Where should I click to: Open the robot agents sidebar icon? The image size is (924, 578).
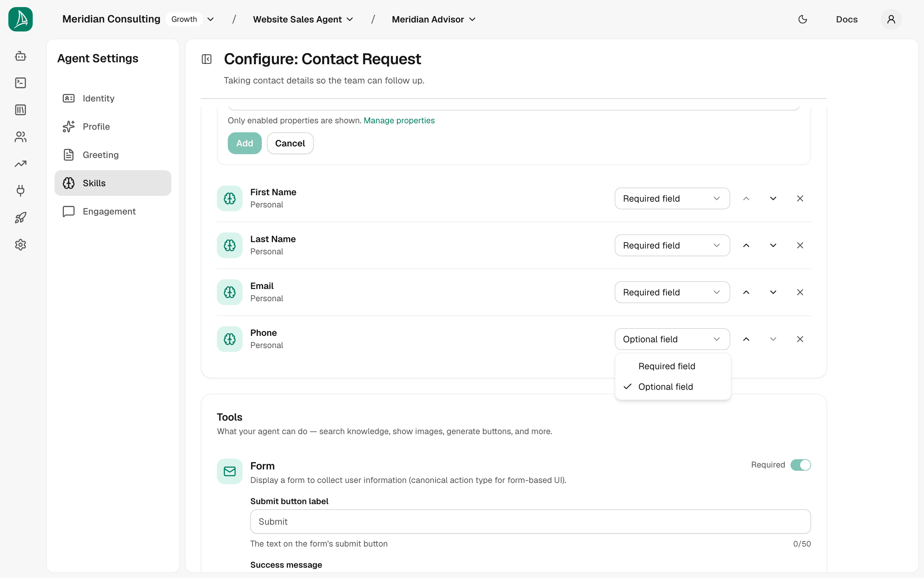click(x=21, y=56)
